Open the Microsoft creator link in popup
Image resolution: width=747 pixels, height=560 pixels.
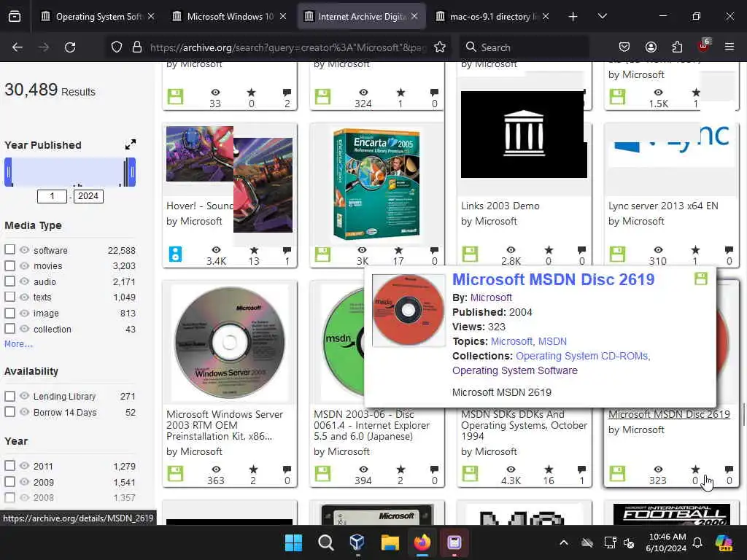click(x=491, y=297)
